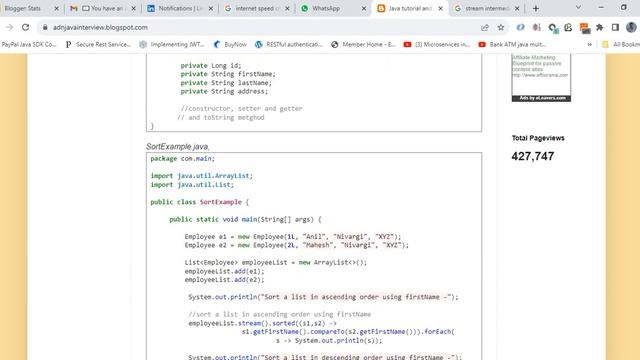Open Microservices YouTube bookmark

(x=437, y=44)
